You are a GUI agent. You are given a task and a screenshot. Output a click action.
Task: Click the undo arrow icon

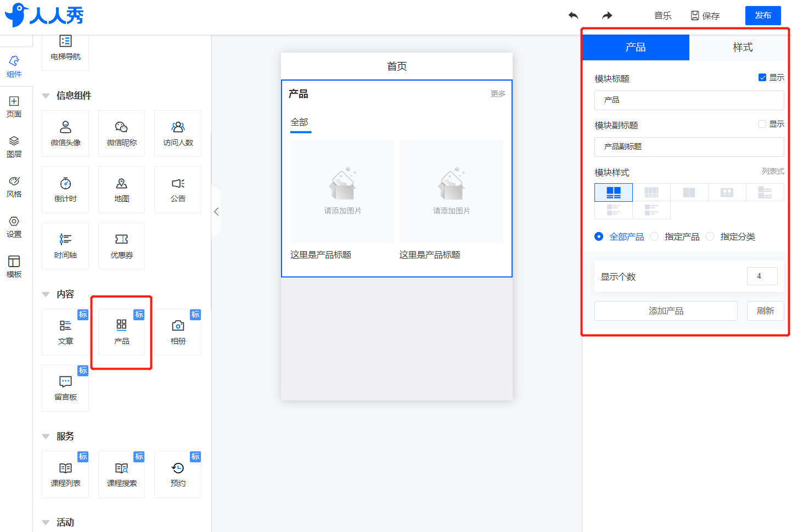point(573,15)
